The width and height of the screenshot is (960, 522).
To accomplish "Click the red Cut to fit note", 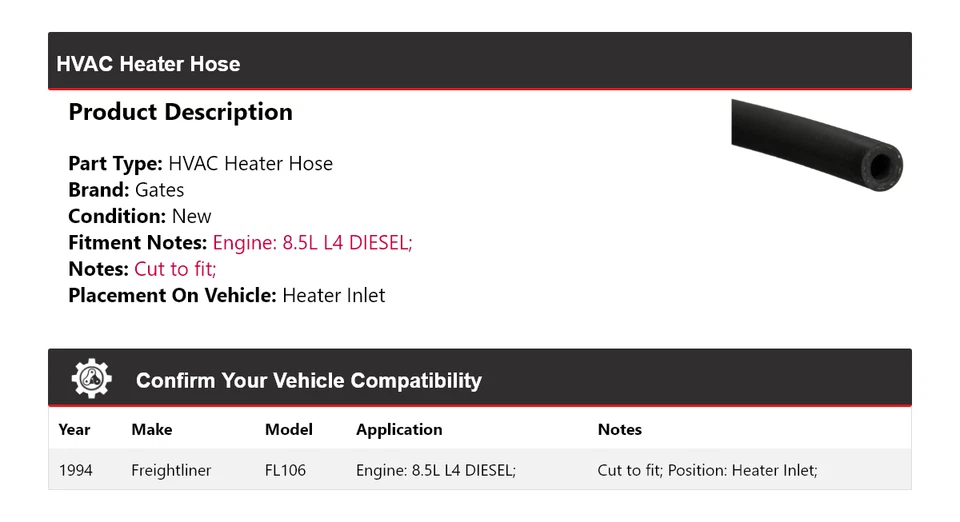I will pos(175,269).
